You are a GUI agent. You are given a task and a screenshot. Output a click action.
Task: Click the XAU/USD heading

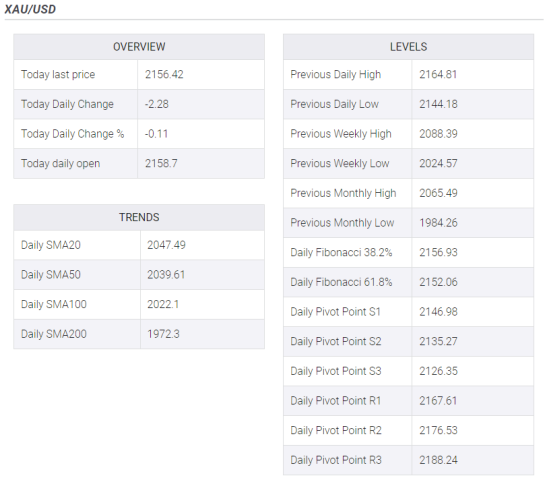pyautogui.click(x=30, y=9)
